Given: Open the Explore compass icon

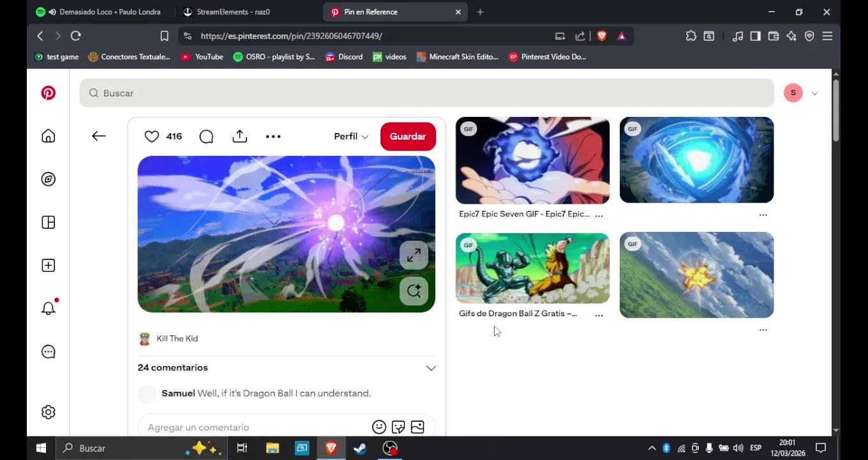Looking at the screenshot, I should coord(49,180).
